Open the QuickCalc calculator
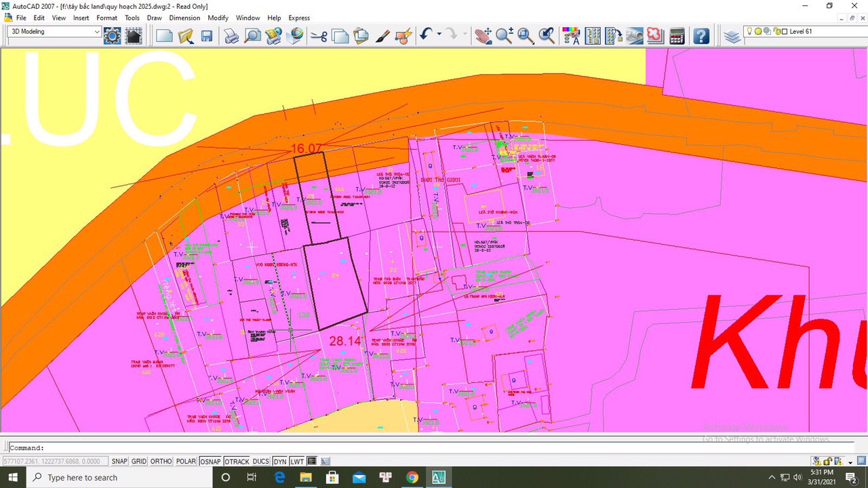This screenshot has width=868, height=488. pyautogui.click(x=677, y=36)
